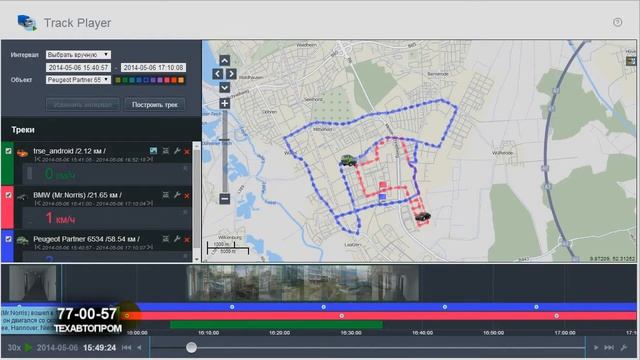Screen dimensions: 640x360
Task: Jump to the track end with the skip-forward button
Action: pyautogui.click(x=609, y=347)
